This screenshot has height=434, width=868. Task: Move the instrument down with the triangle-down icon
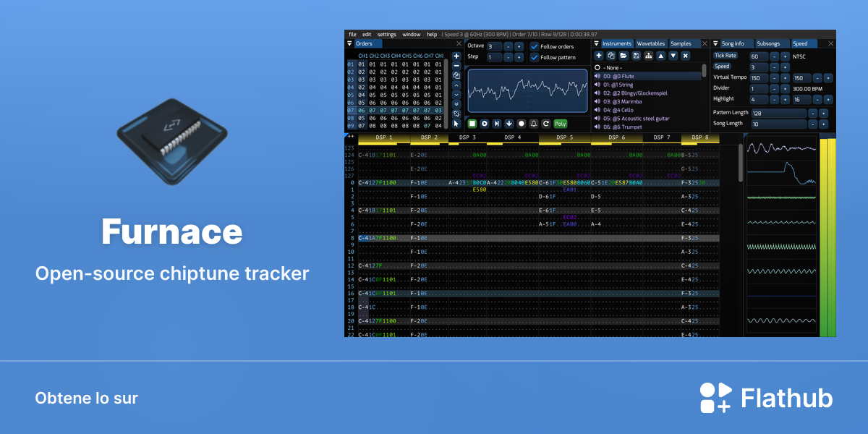673,56
